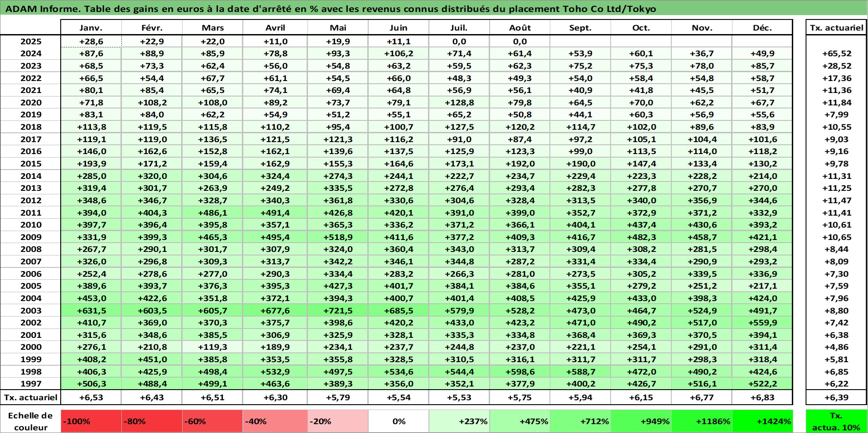Select cell +106,2 in June 2024
Screen dimensions: 868x433
click(x=398, y=54)
